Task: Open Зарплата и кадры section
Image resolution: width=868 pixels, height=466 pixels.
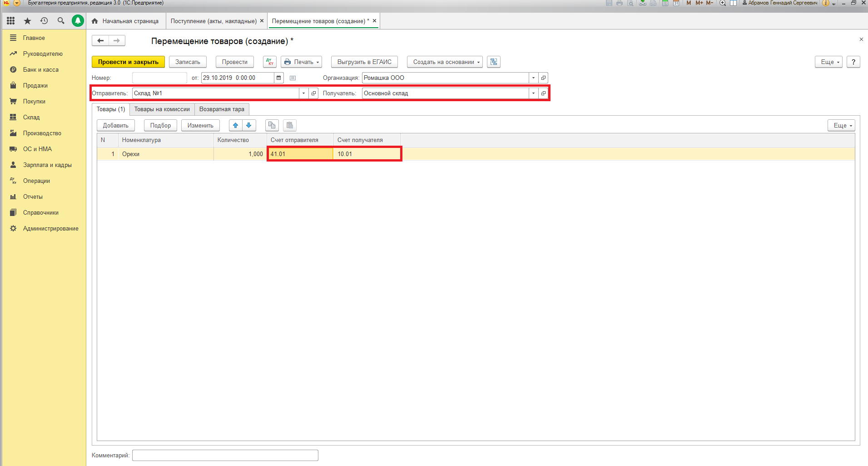Action: coord(47,165)
